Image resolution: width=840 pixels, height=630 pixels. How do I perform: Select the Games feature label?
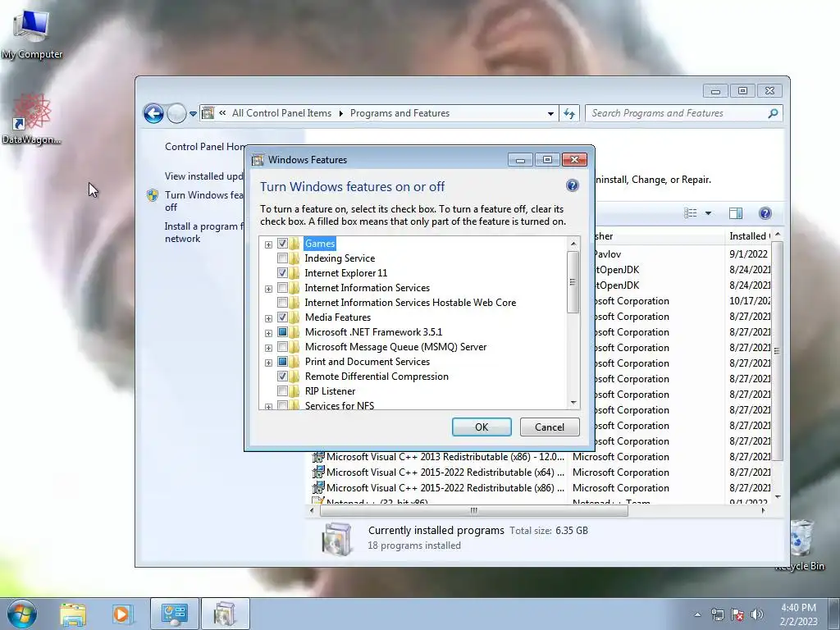(320, 243)
